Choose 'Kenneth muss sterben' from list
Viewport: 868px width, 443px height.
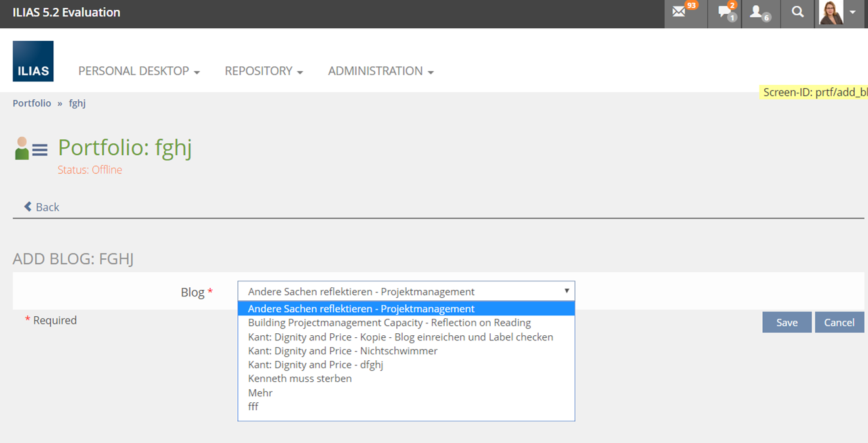pos(300,379)
